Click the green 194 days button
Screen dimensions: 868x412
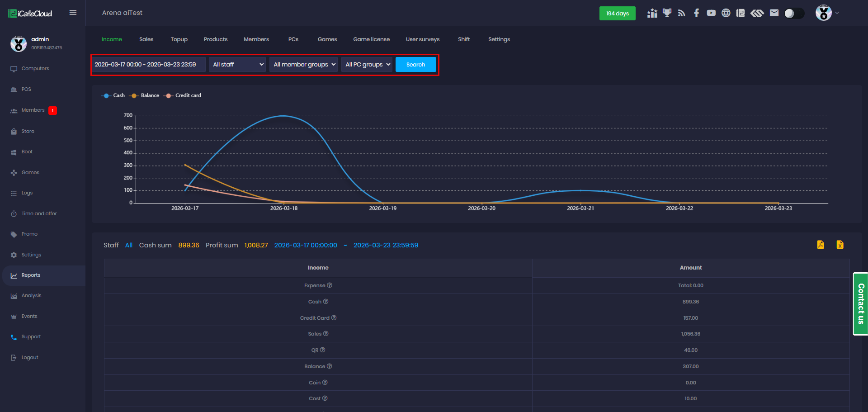pyautogui.click(x=617, y=14)
